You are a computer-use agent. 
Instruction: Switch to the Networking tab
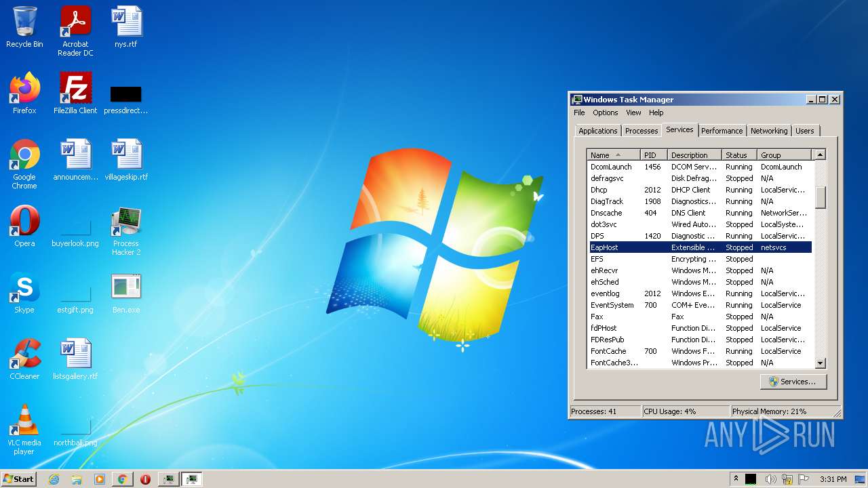[x=769, y=131]
